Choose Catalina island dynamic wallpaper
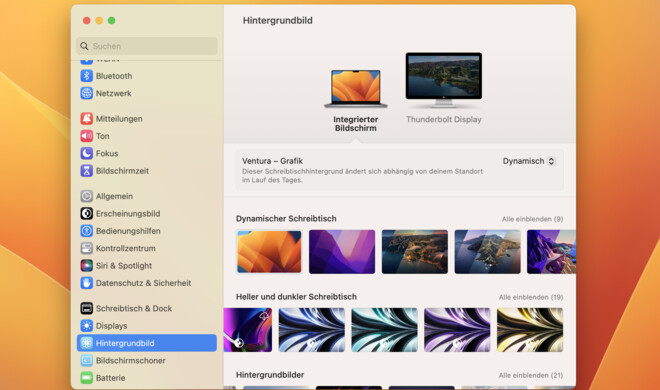This screenshot has height=390, width=660. tap(487, 252)
